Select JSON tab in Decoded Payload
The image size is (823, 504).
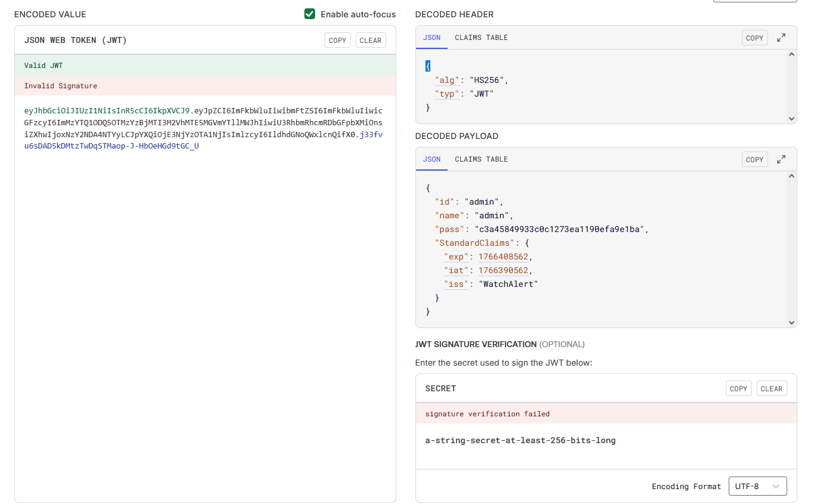coord(431,159)
